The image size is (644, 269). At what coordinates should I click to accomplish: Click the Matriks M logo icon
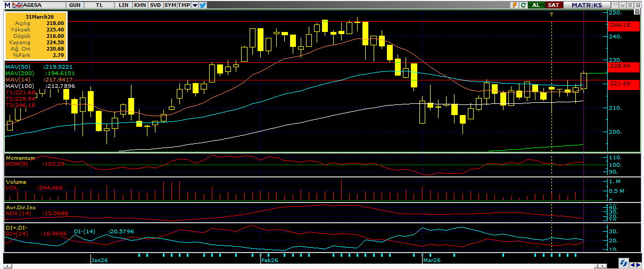pyautogui.click(x=6, y=5)
